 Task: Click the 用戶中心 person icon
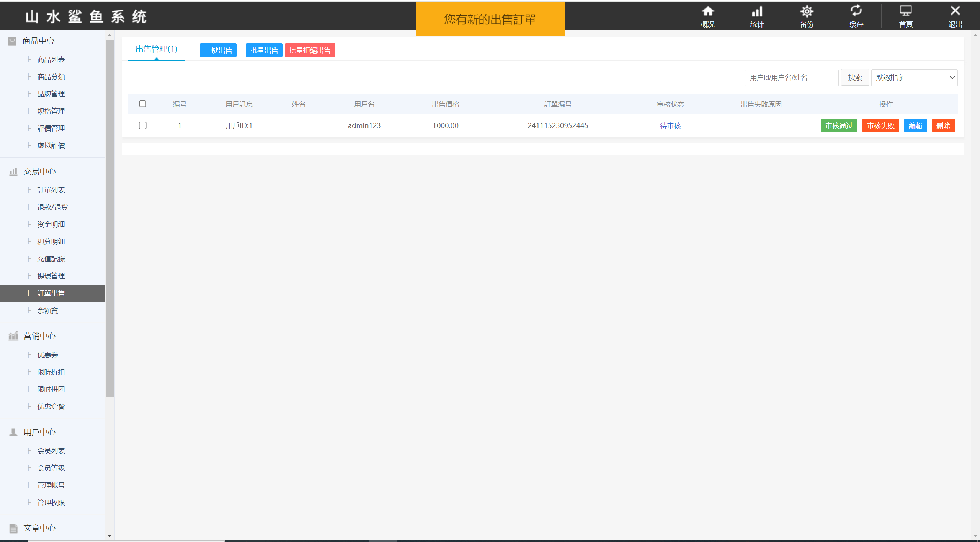pos(13,432)
